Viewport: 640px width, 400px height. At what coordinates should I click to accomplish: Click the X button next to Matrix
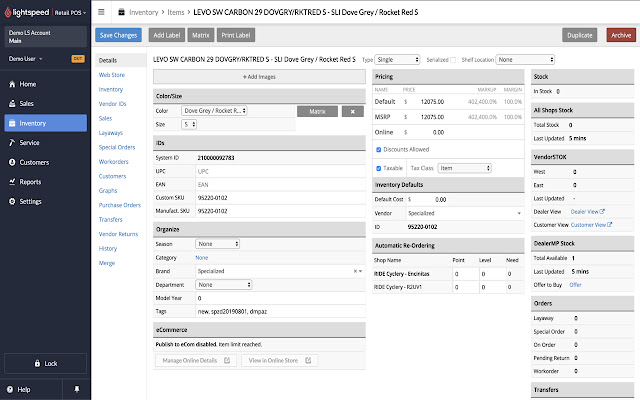tap(353, 111)
